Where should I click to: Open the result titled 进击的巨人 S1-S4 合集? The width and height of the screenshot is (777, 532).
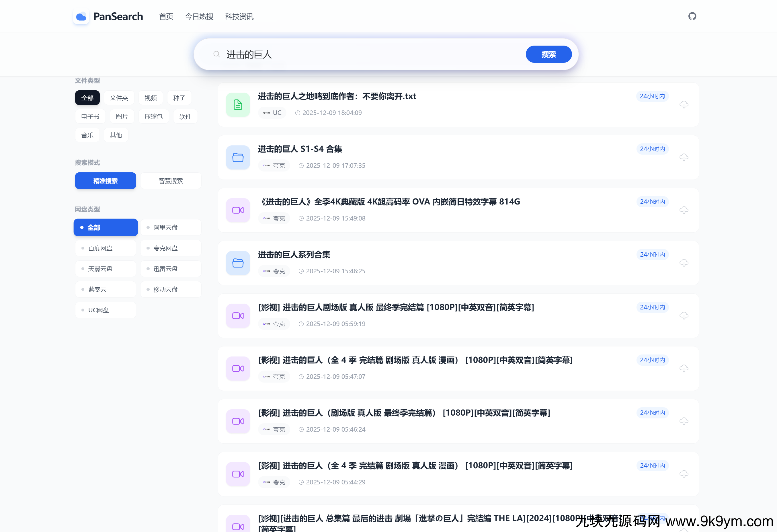tap(300, 149)
